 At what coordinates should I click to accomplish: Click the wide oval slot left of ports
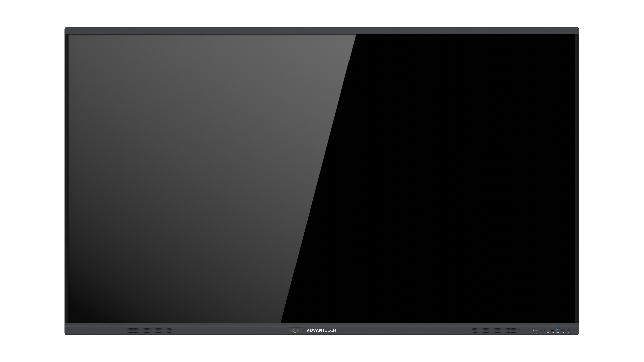point(536,331)
